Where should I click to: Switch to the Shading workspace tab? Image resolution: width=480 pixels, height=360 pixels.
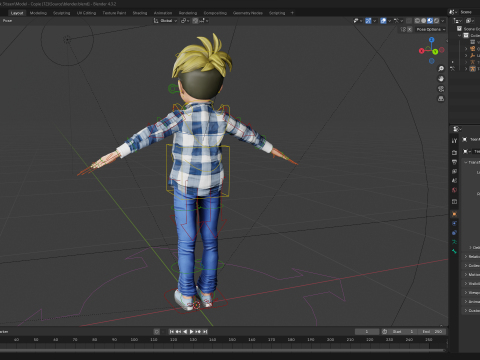[140, 13]
